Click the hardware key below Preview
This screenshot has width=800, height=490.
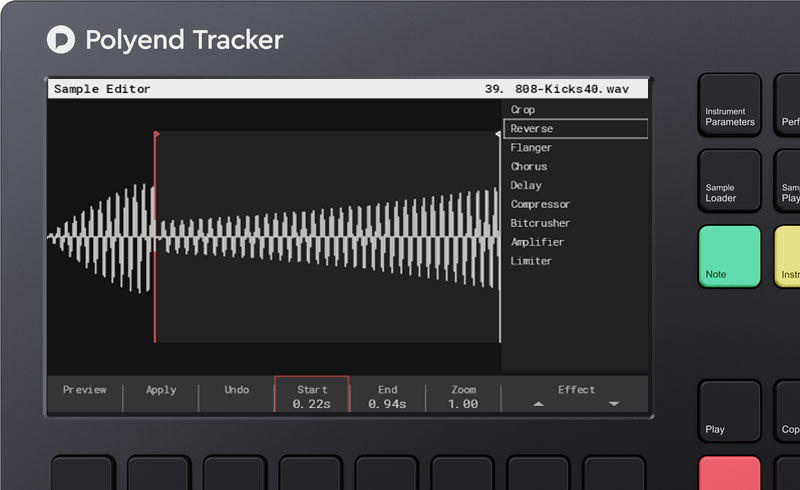click(83, 473)
